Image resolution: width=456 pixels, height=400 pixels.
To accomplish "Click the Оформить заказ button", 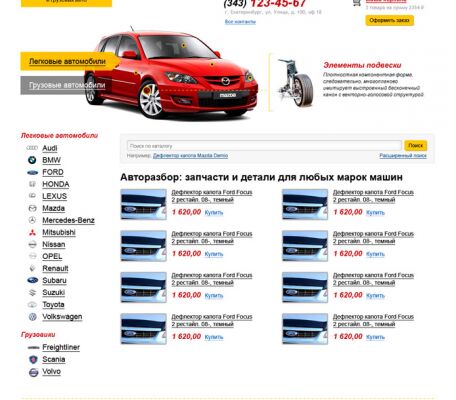I will 389,20.
